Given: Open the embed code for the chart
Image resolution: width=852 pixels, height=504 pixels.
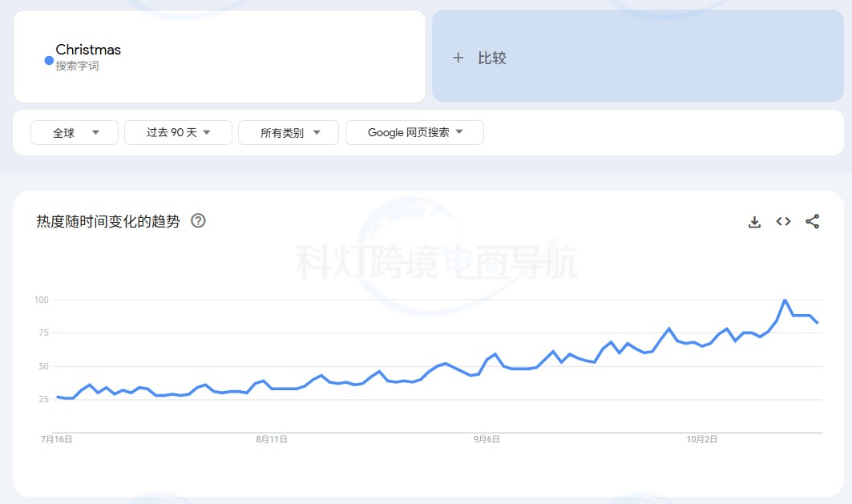Looking at the screenshot, I should pyautogui.click(x=783, y=222).
